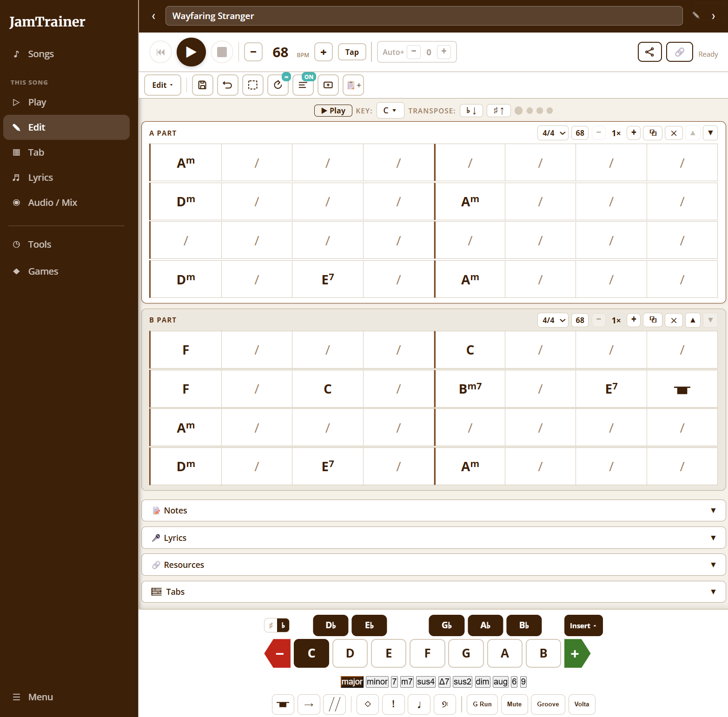Duplicate the B Part section
Screen dimensions: 728x717
(653, 320)
